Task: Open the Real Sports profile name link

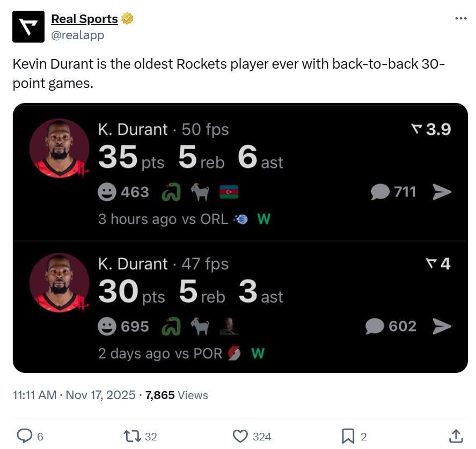Action: (x=84, y=19)
